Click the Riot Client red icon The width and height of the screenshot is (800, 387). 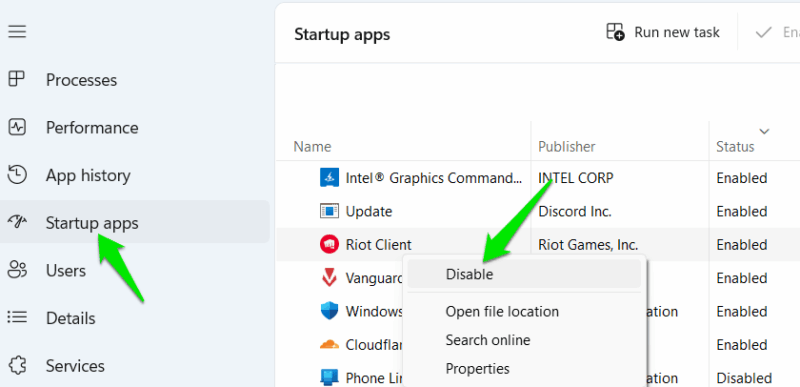(x=329, y=245)
